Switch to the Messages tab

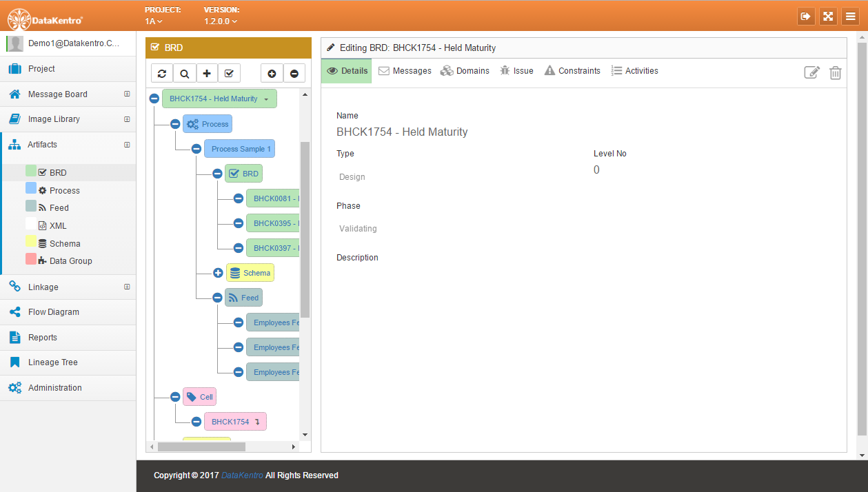tap(405, 71)
